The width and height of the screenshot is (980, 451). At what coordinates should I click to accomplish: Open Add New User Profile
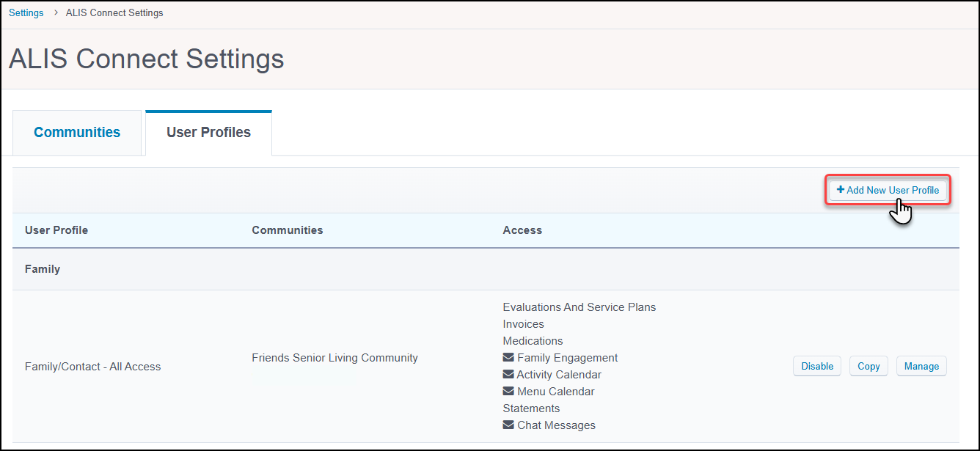(x=888, y=189)
